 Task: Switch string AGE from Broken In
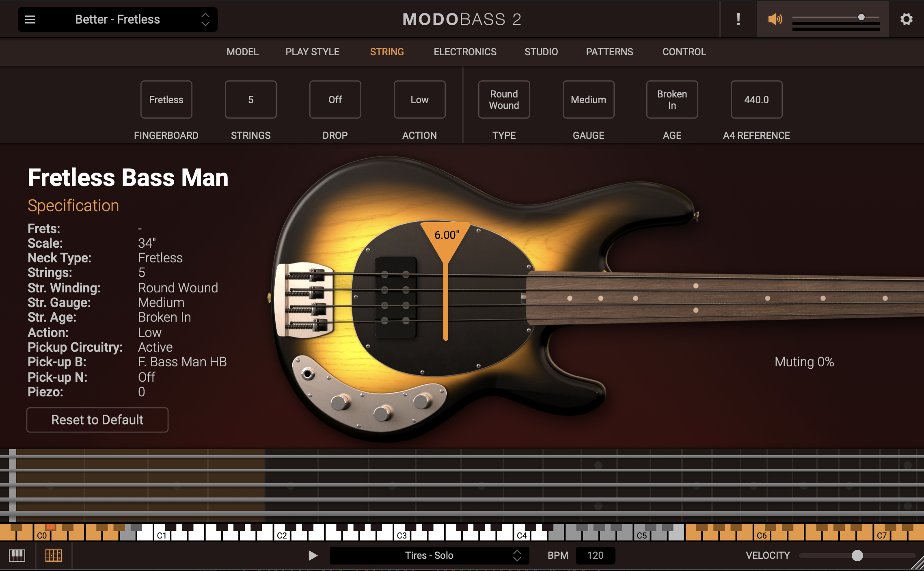click(x=672, y=99)
